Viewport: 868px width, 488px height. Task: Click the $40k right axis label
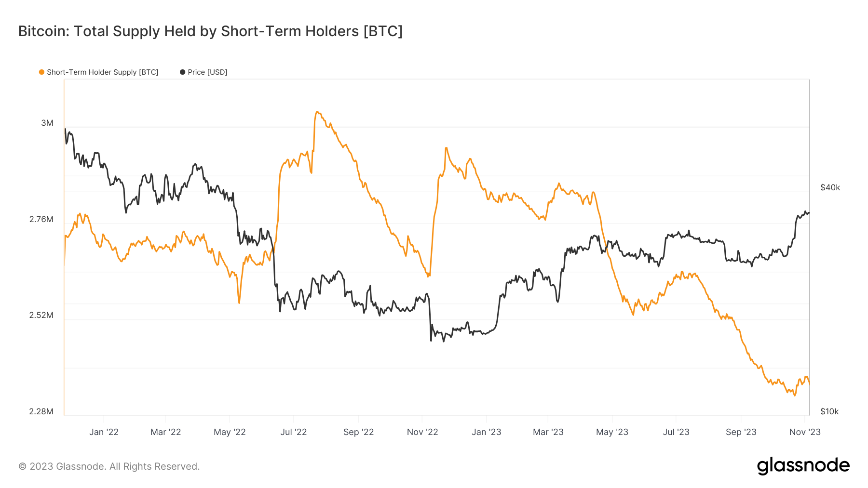[830, 188]
